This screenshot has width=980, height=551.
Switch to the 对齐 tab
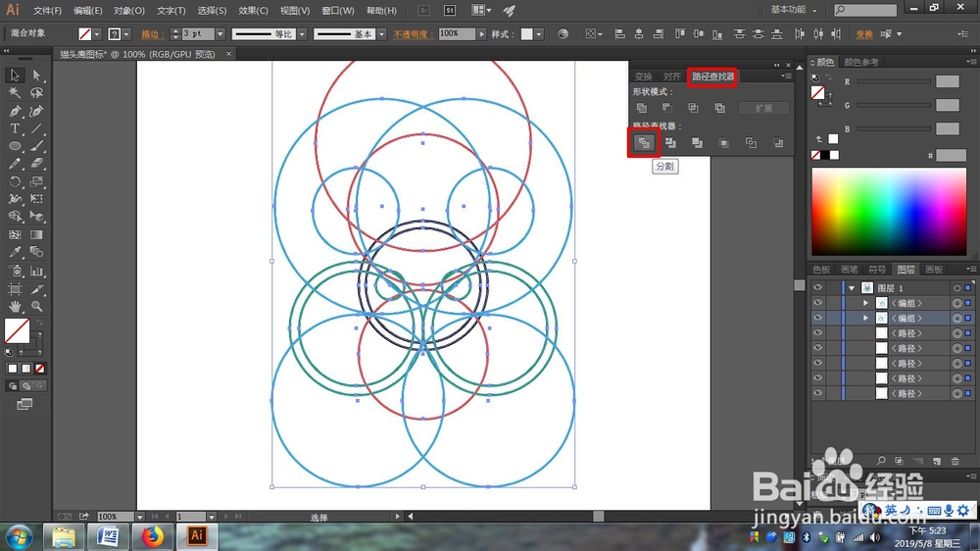tap(672, 76)
